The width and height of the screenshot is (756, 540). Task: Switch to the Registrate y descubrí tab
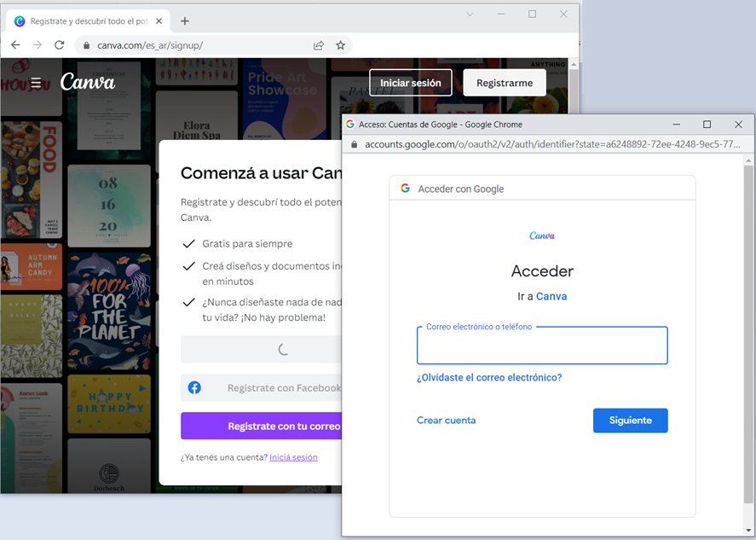tap(89, 21)
